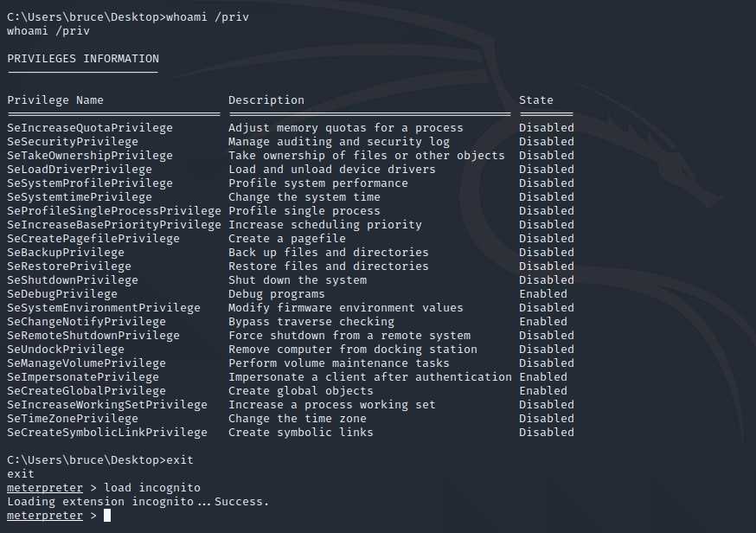
Task: Click the 'whoami /priv' command on top line
Action: [x=209, y=17]
